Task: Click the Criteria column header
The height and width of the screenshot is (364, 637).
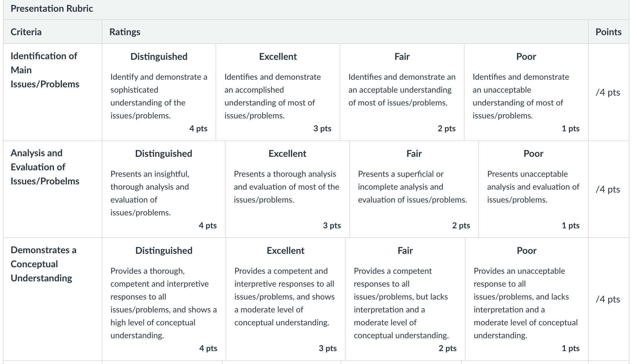Action: (x=26, y=32)
